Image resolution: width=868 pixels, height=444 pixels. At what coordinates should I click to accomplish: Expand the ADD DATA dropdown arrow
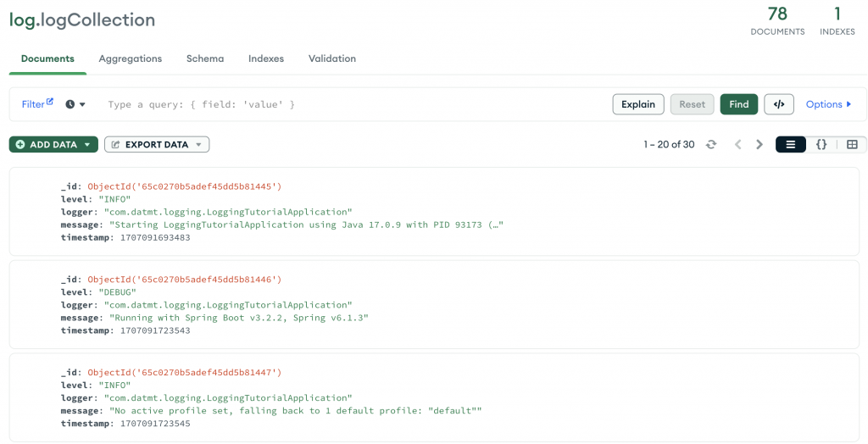[x=87, y=145]
